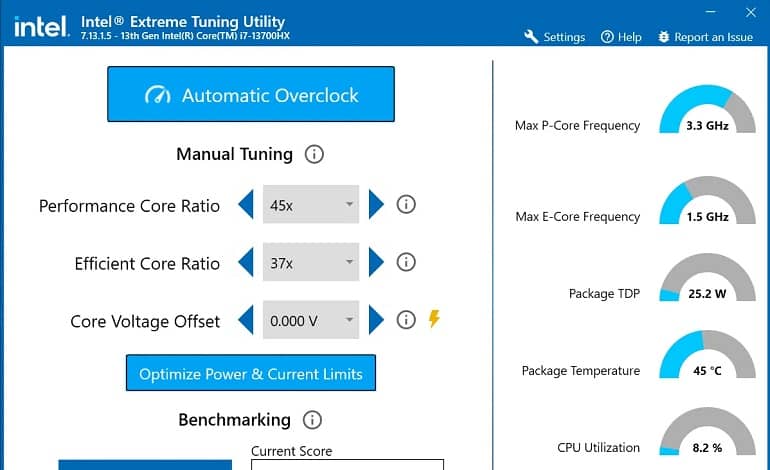Increase Core Voltage Offset with right arrow
The height and width of the screenshot is (470, 770).
click(376, 320)
